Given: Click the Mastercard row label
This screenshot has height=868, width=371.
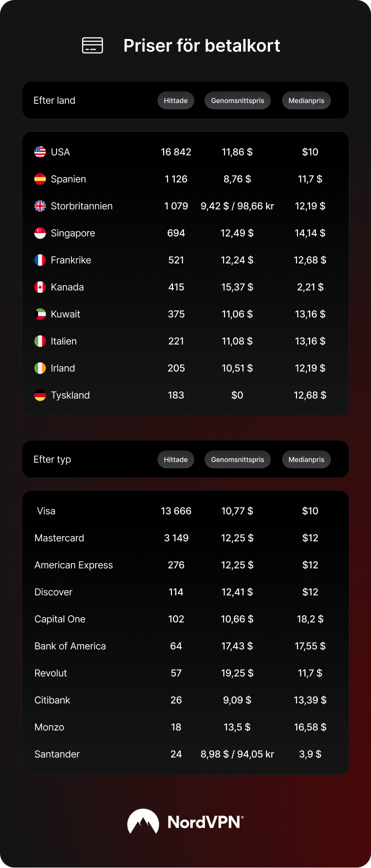Looking at the screenshot, I should pyautogui.click(x=59, y=538).
